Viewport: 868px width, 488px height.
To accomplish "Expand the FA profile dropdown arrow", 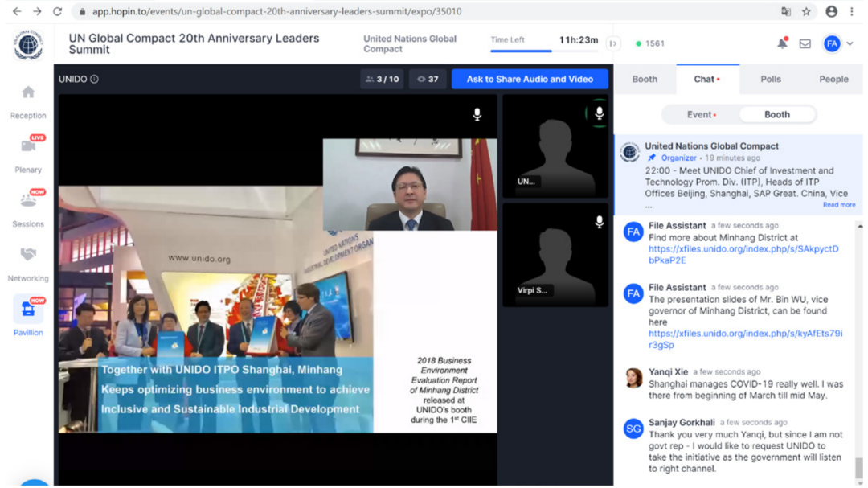I will [x=850, y=43].
